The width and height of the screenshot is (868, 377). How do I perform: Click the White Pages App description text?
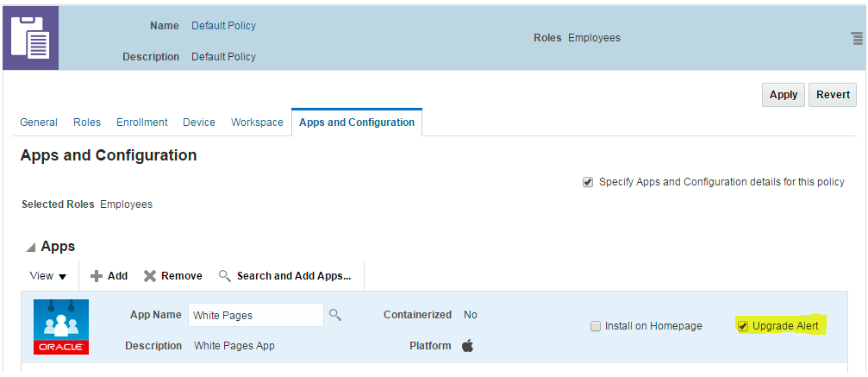[234, 345]
